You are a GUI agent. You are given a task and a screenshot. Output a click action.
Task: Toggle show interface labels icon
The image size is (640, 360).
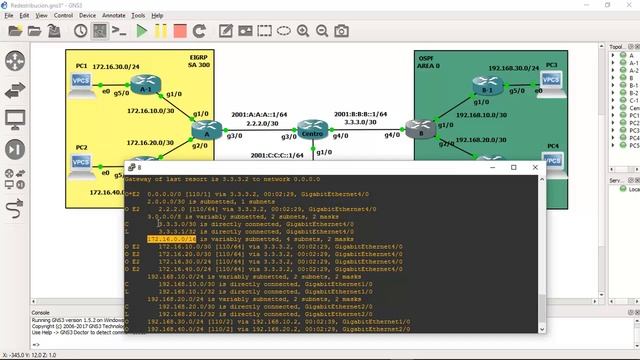(x=100, y=31)
